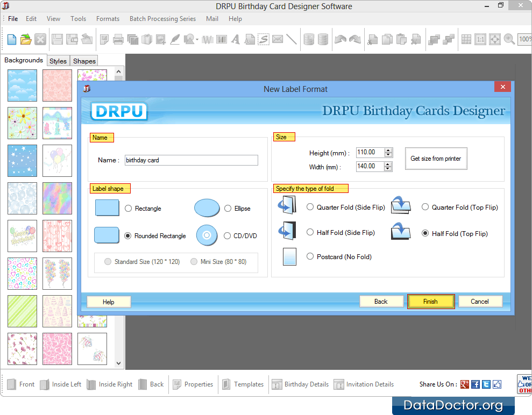This screenshot has height=415, width=532.
Task: Open the Edit menu
Action: [31, 19]
